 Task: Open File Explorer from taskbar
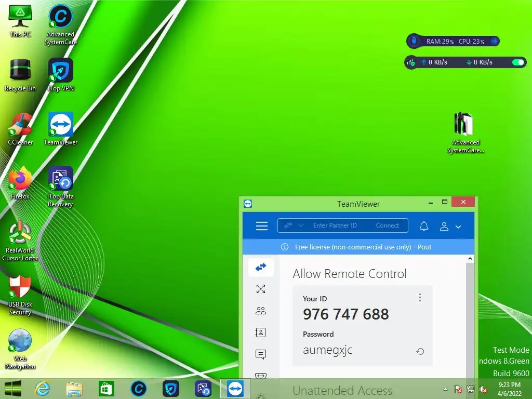click(x=74, y=389)
